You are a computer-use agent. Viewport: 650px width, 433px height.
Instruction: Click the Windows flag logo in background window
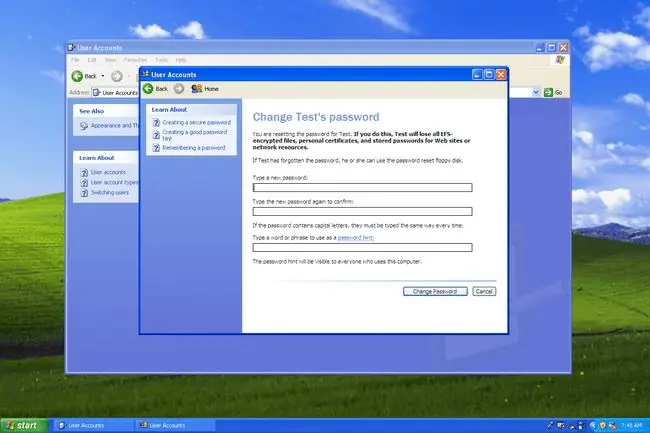pos(560,60)
